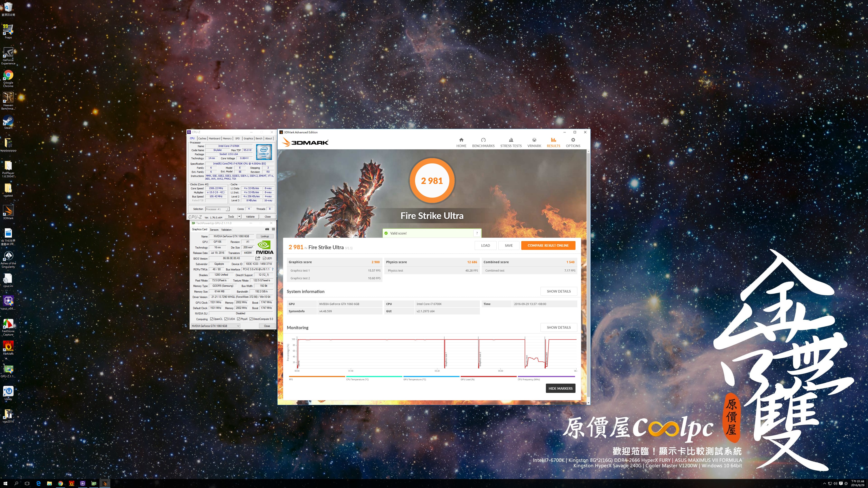The width and height of the screenshot is (868, 488).
Task: Click the Graphics test 1 marker on chart
Action: [x=446, y=360]
